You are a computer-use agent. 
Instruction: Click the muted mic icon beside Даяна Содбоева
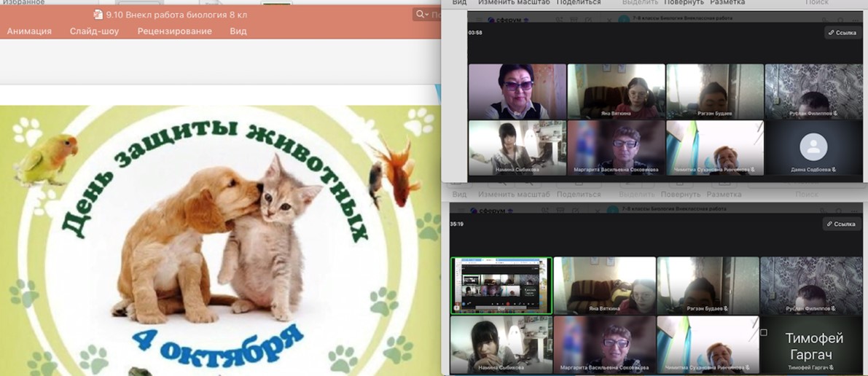click(834, 170)
